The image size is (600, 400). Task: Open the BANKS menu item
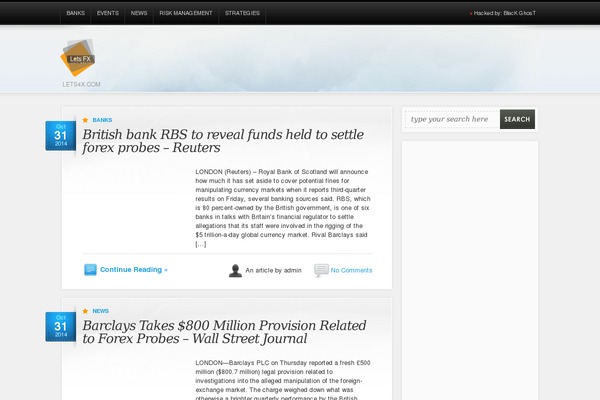tap(75, 13)
